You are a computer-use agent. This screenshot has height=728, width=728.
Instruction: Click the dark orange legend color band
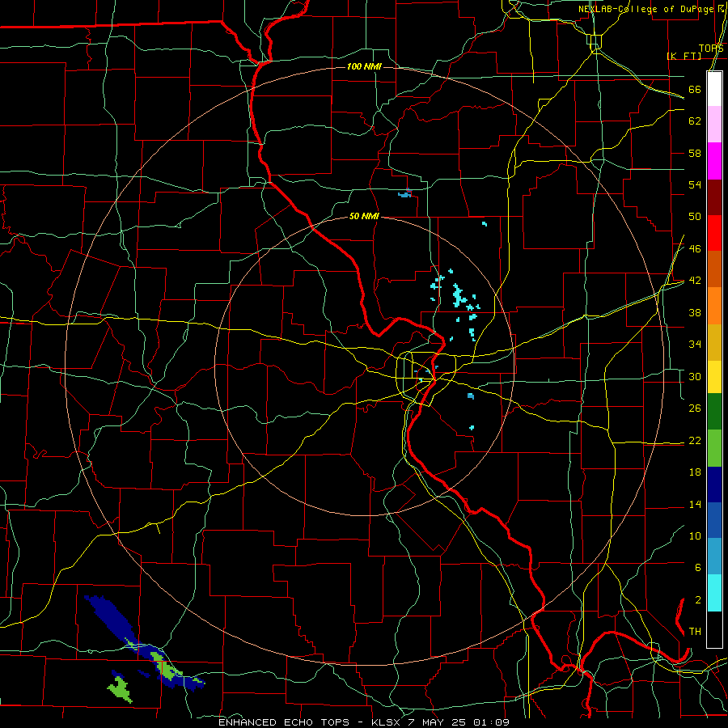(714, 269)
